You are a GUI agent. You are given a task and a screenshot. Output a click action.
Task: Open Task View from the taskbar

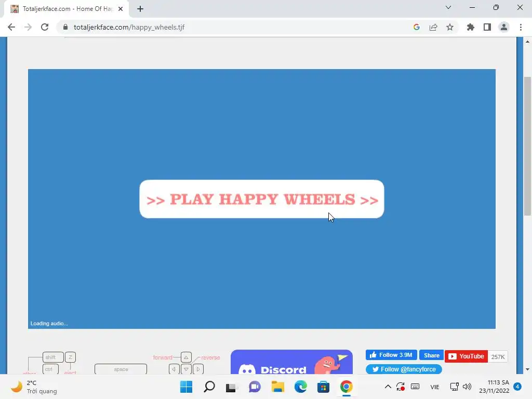click(x=232, y=387)
